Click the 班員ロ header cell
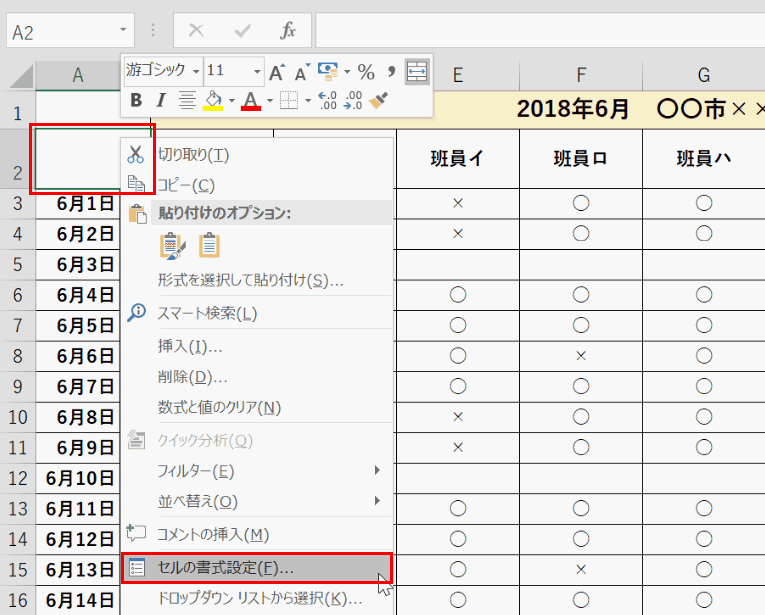 (x=581, y=159)
